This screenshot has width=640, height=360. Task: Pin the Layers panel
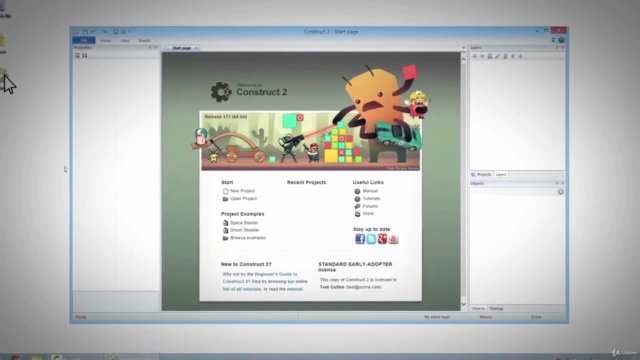(557, 48)
